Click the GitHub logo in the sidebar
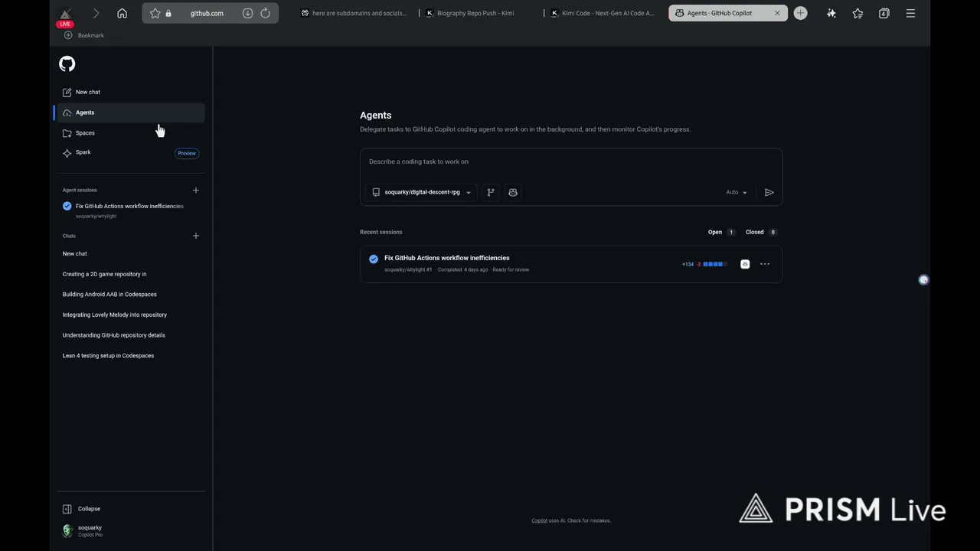Viewport: 980px width, 551px height. [x=67, y=64]
